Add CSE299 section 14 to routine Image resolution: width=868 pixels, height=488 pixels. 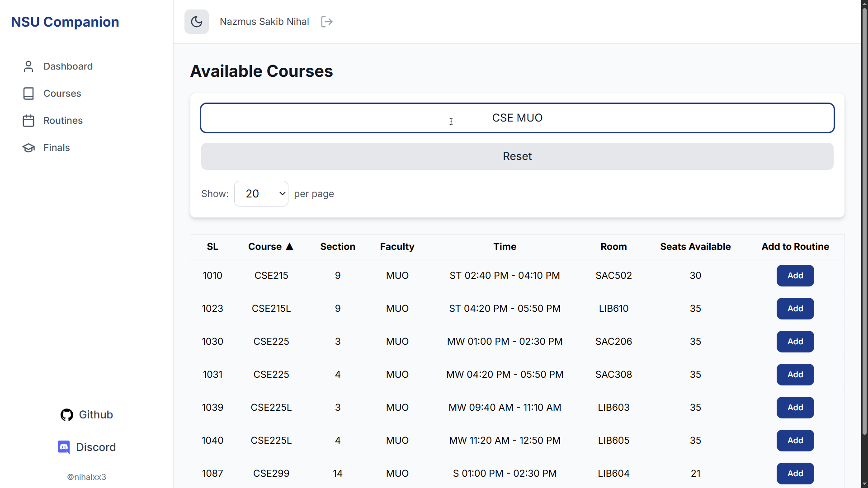pyautogui.click(x=795, y=474)
